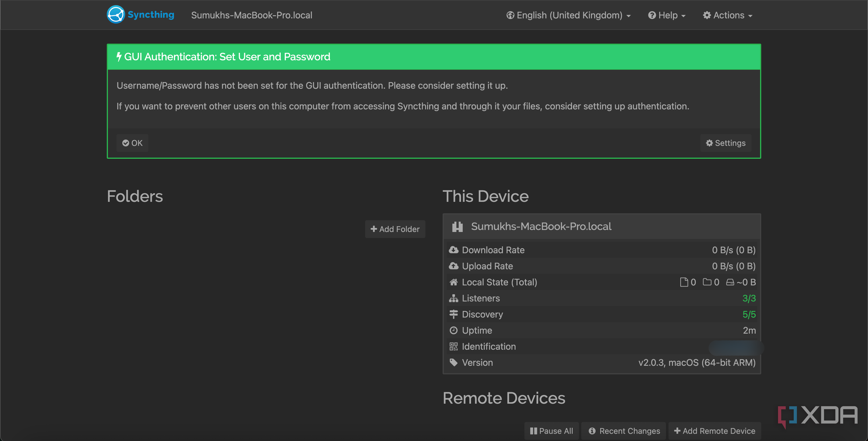Click the Remote Devices heading
Screen dimensions: 868x441
tap(504, 398)
